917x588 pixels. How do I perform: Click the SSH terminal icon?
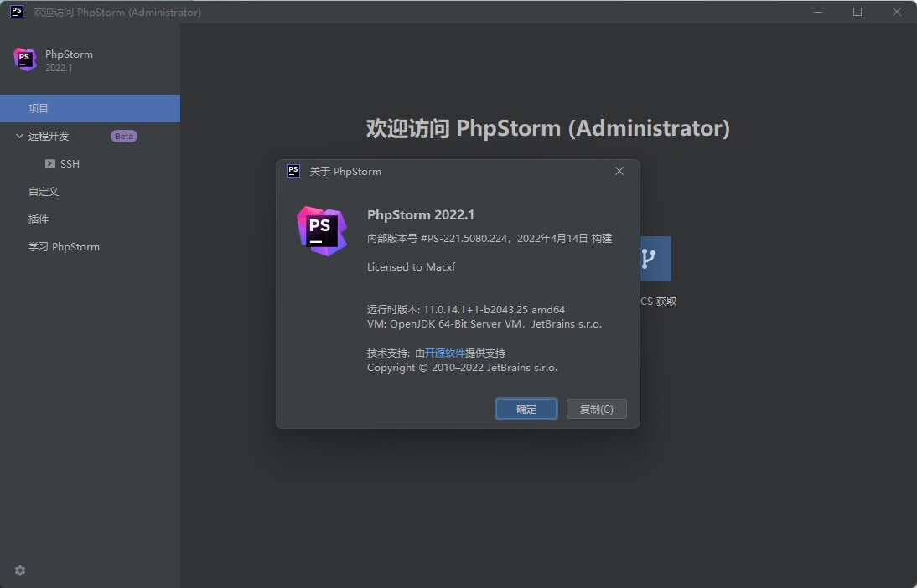pos(50,163)
